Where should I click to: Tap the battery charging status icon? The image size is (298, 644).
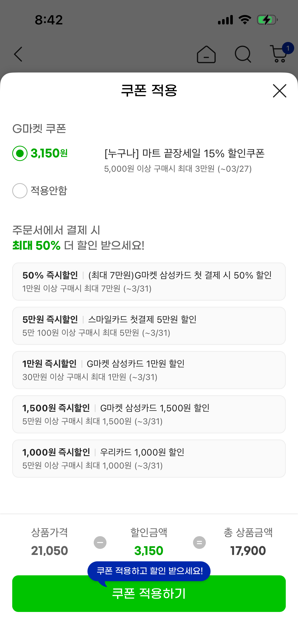click(x=267, y=20)
